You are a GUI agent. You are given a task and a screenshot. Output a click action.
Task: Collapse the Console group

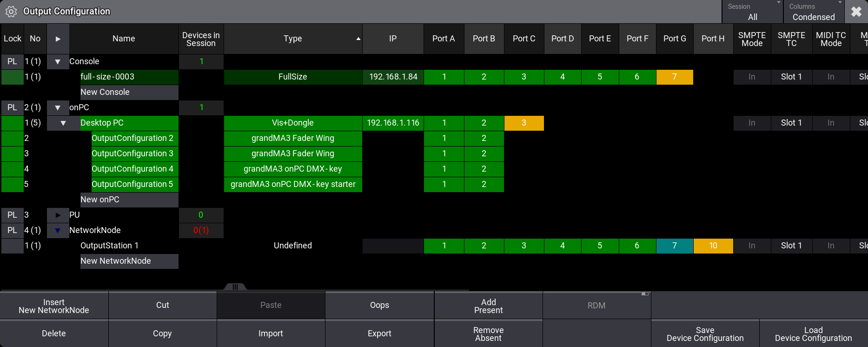click(58, 61)
